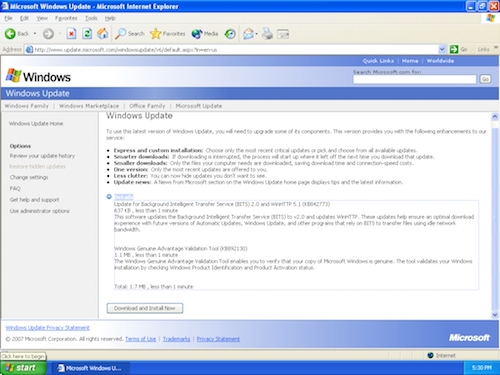The width and height of the screenshot is (500, 375).
Task: Open the Office Family tab
Action: click(147, 106)
